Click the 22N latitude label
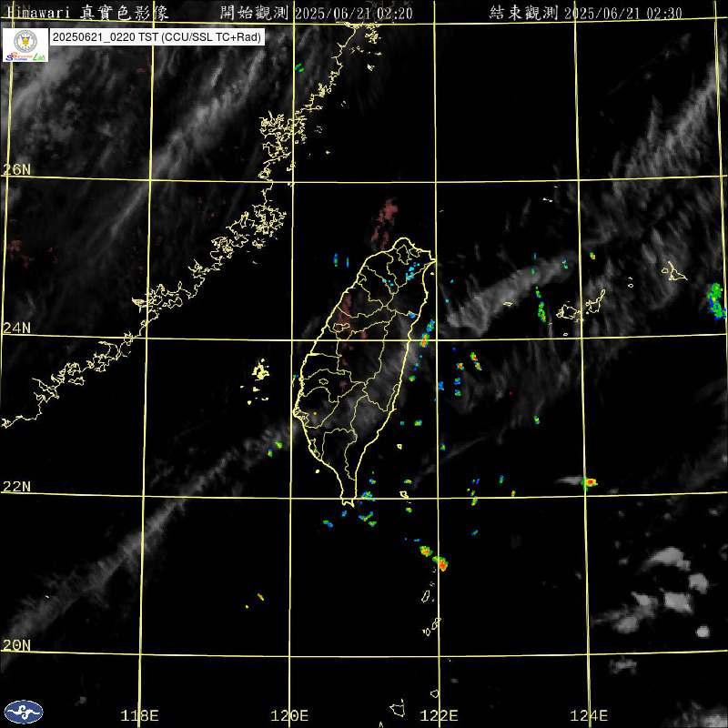Viewport: 728px width, 728px height. [16, 487]
